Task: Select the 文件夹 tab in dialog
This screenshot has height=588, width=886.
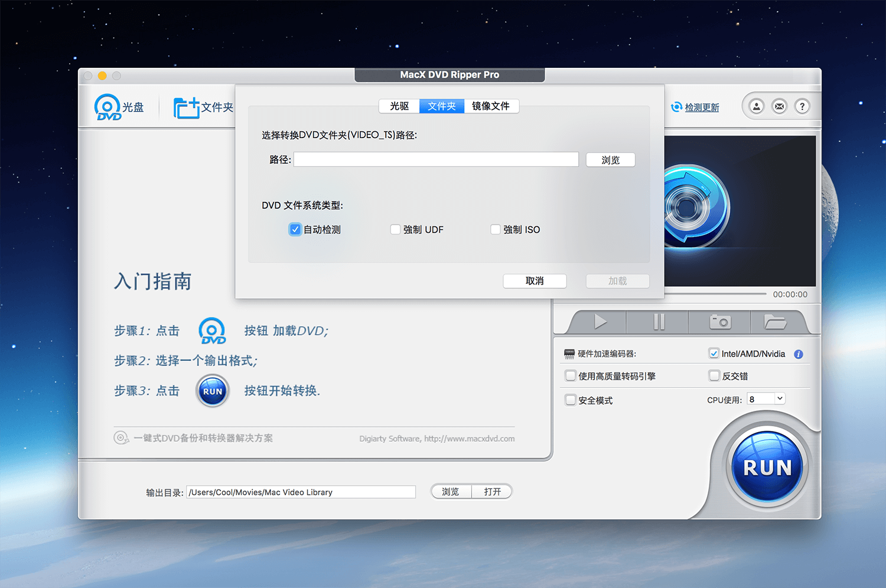Action: coord(442,106)
